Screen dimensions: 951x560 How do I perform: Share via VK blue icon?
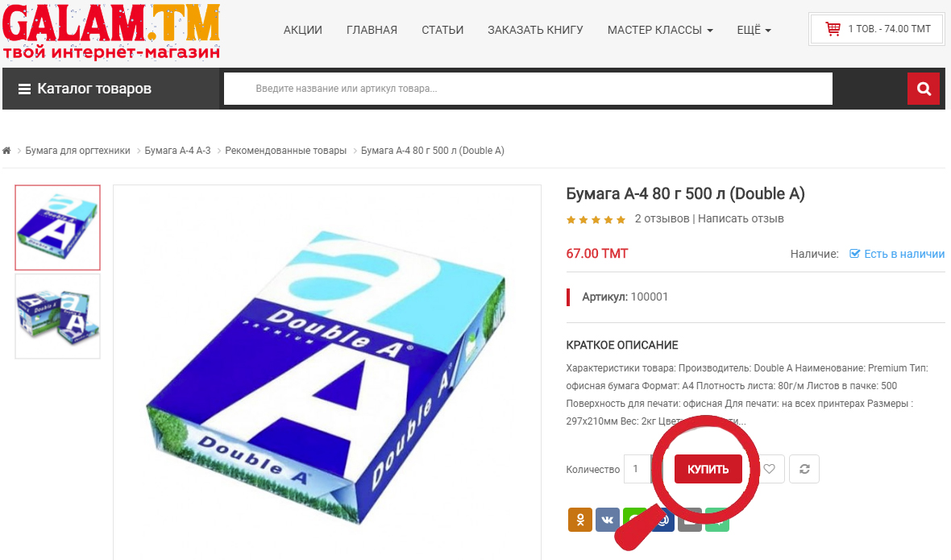pyautogui.click(x=607, y=520)
